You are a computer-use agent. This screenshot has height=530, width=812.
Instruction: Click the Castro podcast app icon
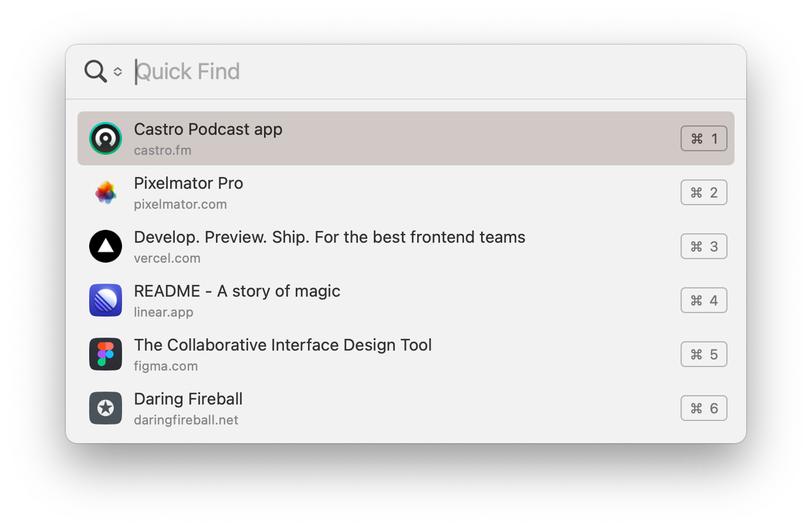coord(106,138)
